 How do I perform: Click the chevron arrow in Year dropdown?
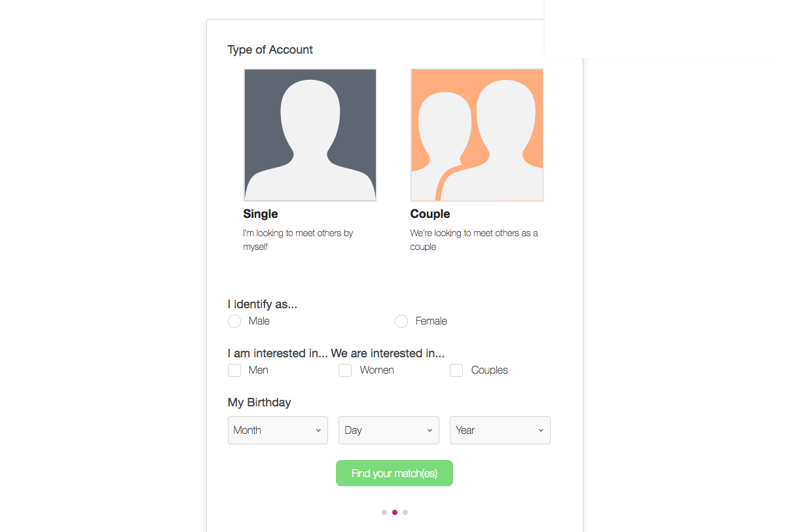pos(541,431)
